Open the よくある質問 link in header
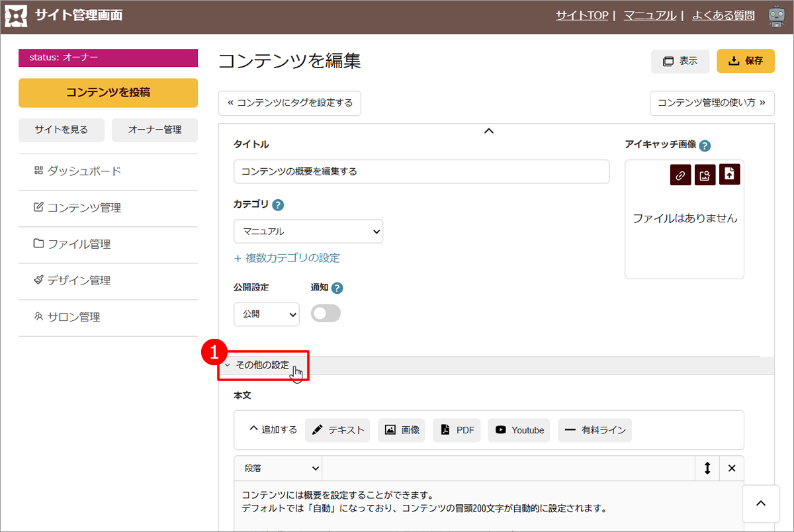 [723, 15]
